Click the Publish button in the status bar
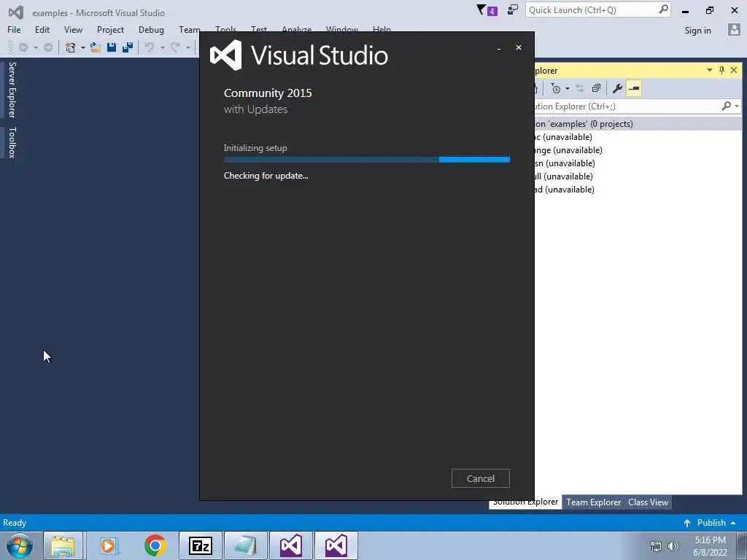The width and height of the screenshot is (747, 560). pos(710,523)
